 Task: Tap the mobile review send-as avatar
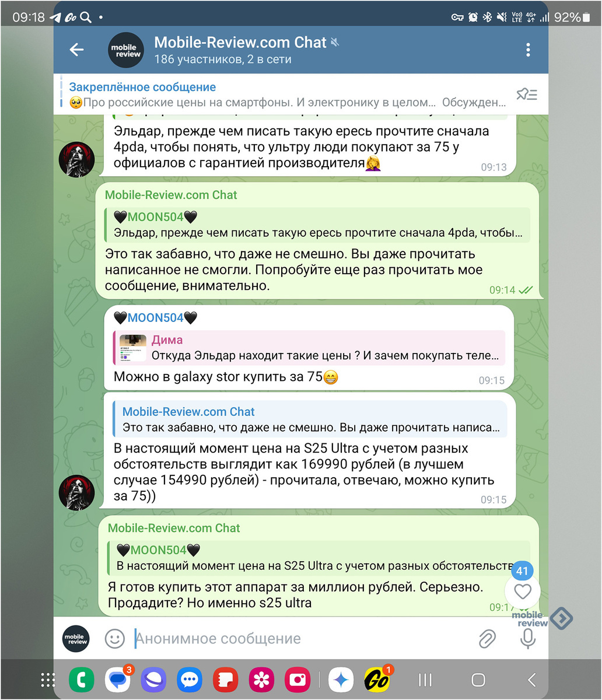tap(76, 639)
